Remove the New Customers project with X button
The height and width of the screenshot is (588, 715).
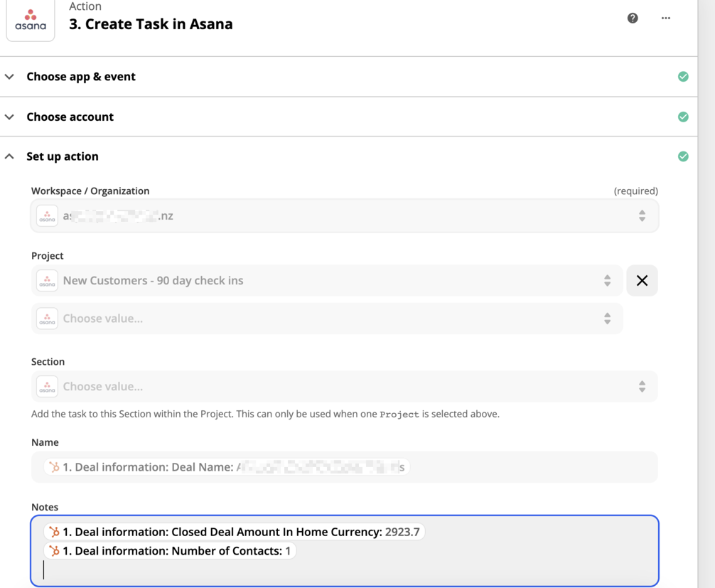coord(642,281)
